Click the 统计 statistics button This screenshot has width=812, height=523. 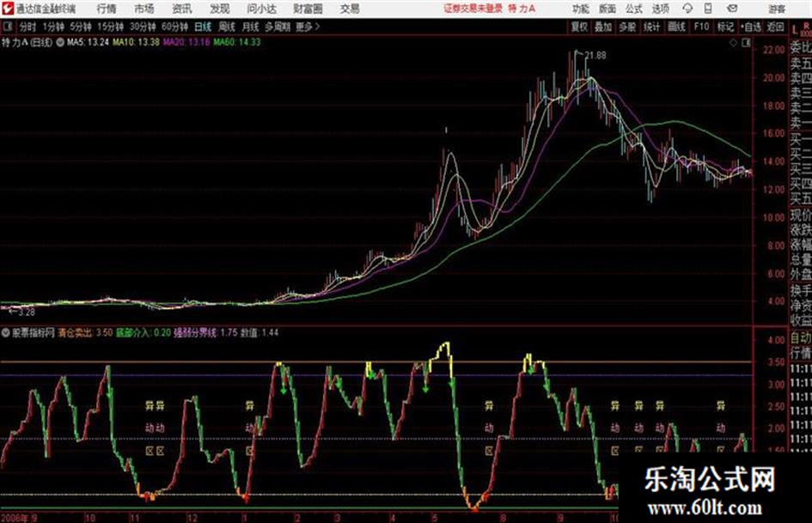click(x=651, y=27)
